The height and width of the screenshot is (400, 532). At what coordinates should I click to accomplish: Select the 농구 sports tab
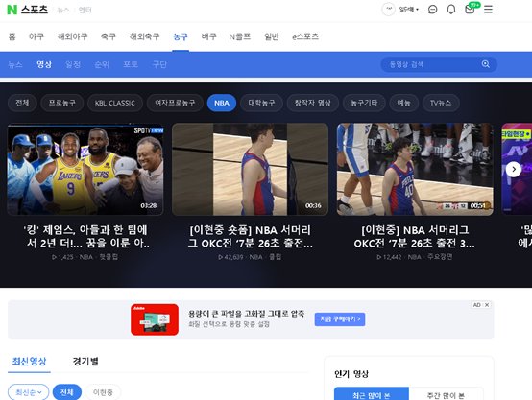coord(181,36)
